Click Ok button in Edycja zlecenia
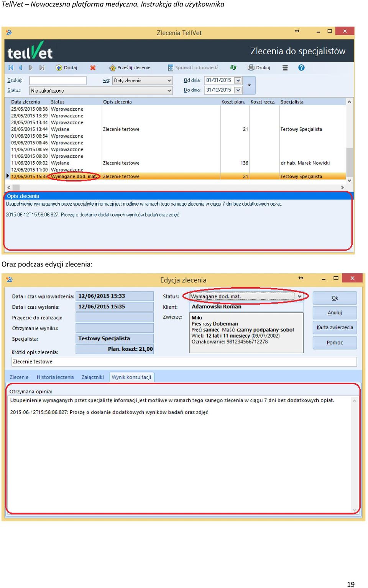 (x=335, y=298)
